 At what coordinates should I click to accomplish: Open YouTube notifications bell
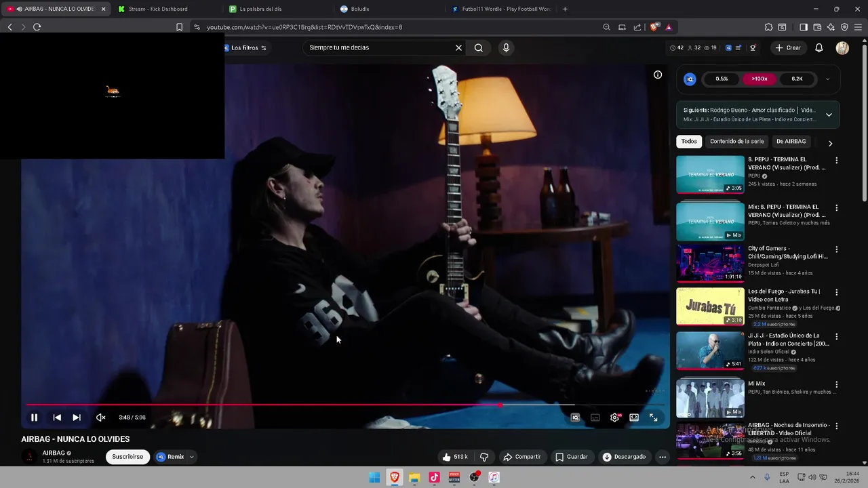[x=819, y=47]
